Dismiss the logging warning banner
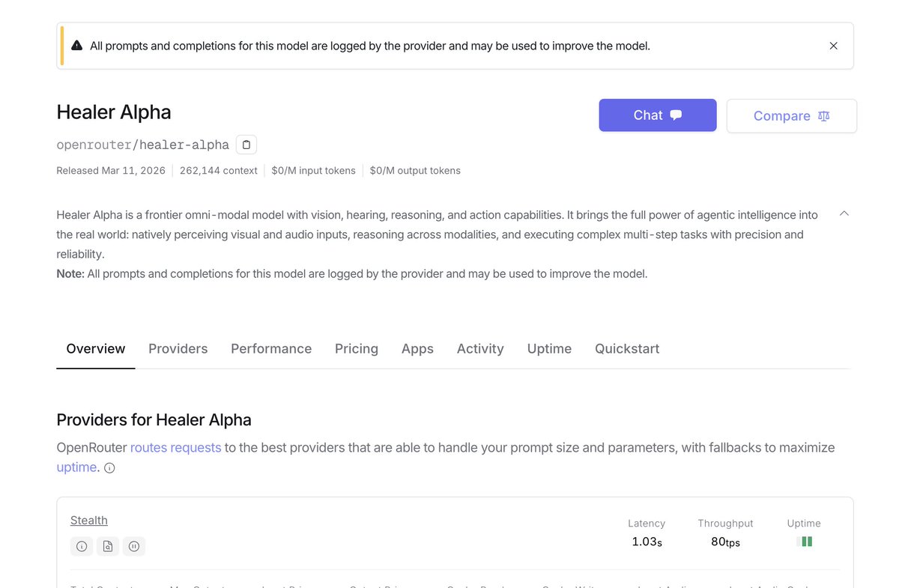Image resolution: width=899 pixels, height=588 pixels. 833,46
